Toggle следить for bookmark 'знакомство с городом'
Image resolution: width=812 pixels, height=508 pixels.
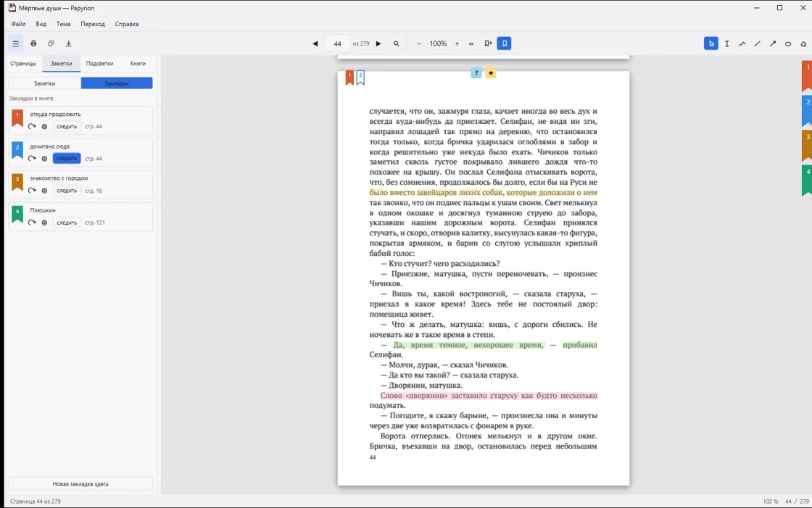66,191
